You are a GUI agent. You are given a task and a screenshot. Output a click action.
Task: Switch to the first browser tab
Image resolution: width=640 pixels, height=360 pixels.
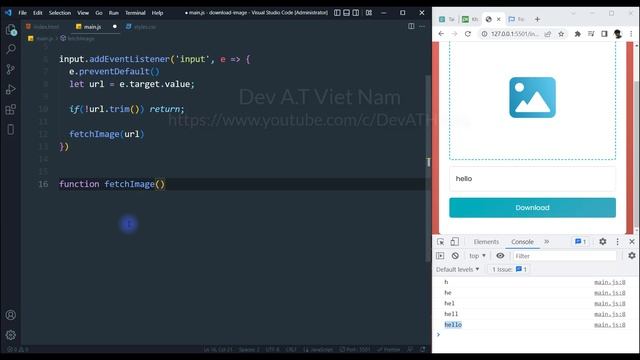[447, 19]
